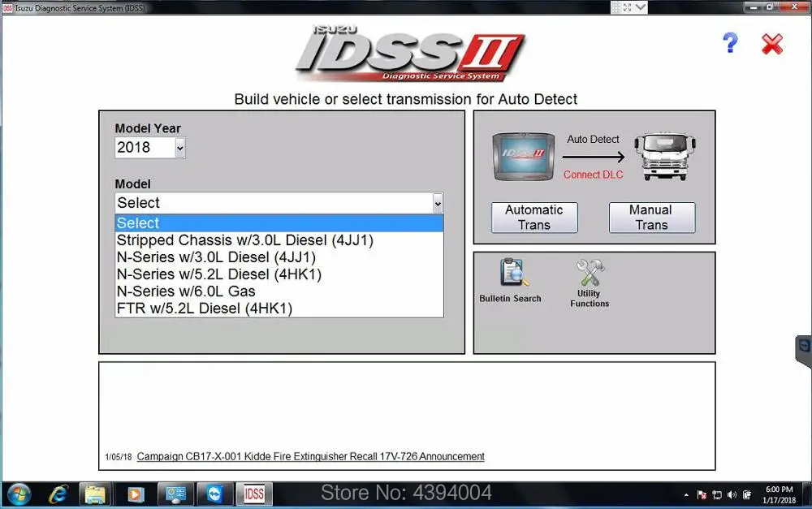Open the control panel taskbar icon
Screen dimensions: 812x509
tap(175, 494)
